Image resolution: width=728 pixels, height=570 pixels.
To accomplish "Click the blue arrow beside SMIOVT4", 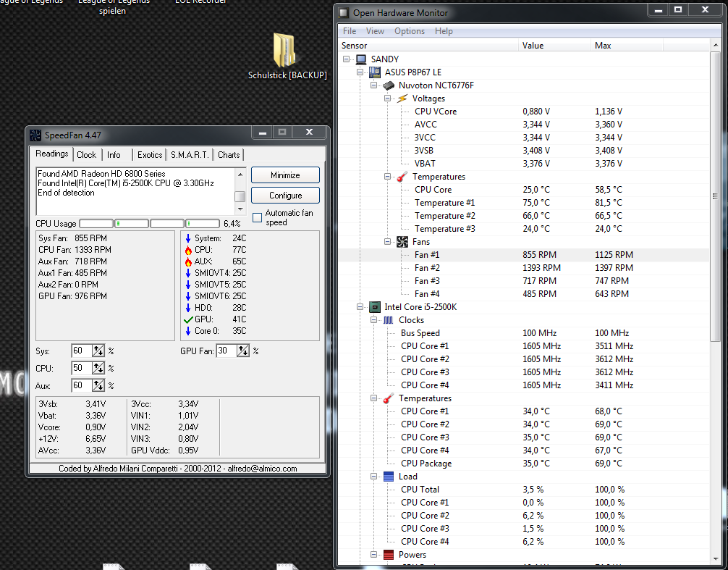I will pyautogui.click(x=188, y=273).
